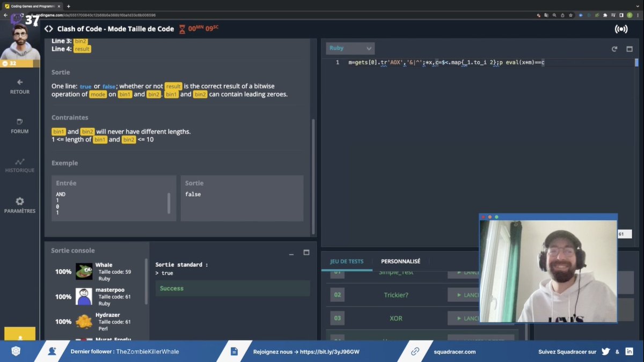
Task: Switch to the JEU DE TESTS tab
Action: (347, 261)
